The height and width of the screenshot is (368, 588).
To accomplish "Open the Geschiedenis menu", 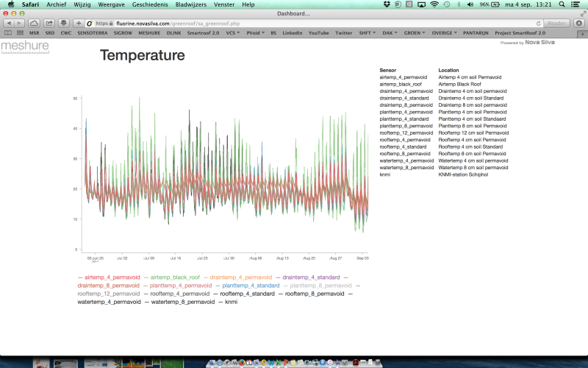I will 150,4.
